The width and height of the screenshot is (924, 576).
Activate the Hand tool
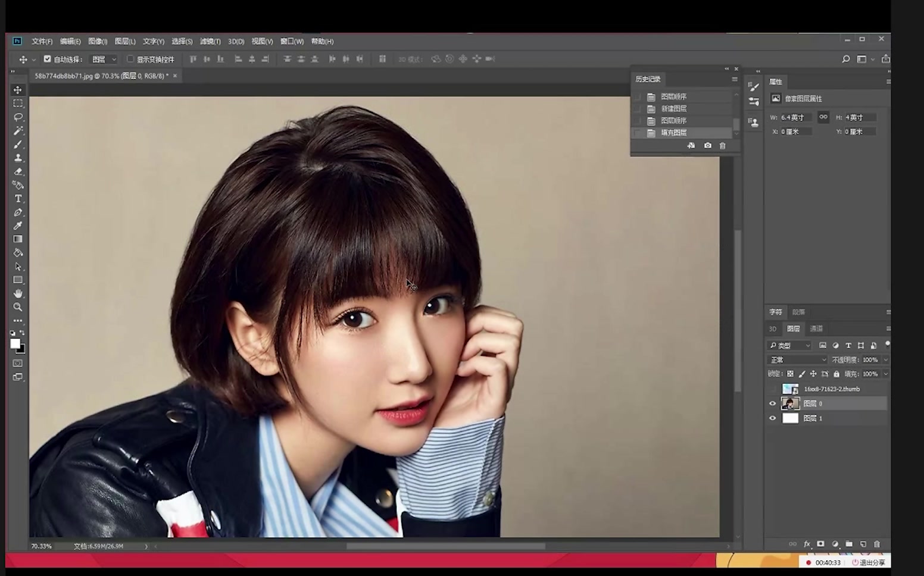(x=18, y=293)
